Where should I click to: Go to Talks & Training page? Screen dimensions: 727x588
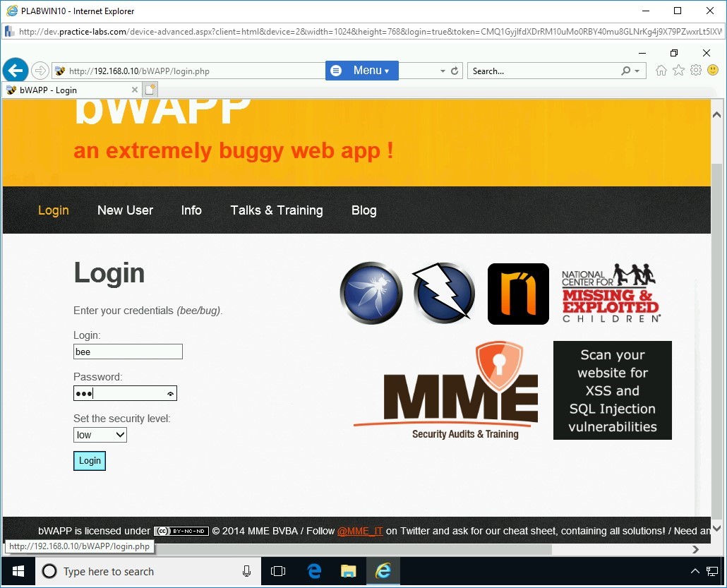(x=276, y=210)
